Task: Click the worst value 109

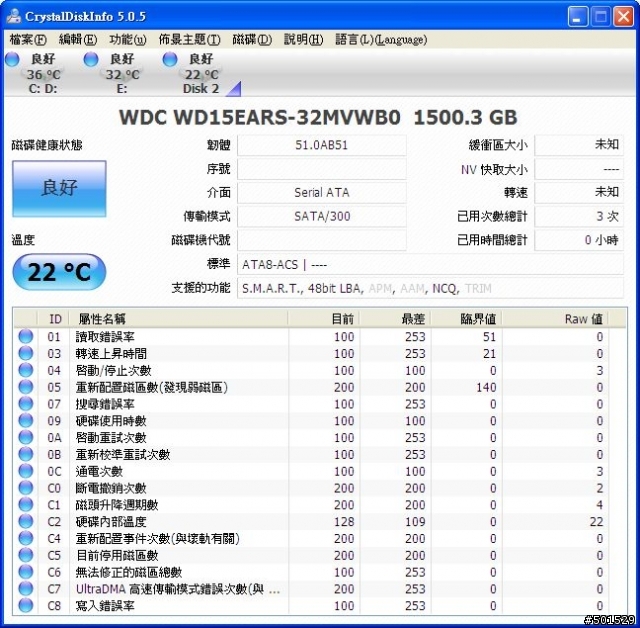Action: tap(415, 521)
